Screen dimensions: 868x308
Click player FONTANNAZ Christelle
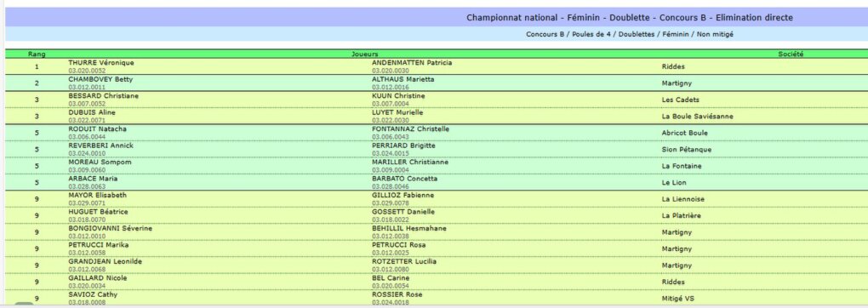tap(410, 129)
